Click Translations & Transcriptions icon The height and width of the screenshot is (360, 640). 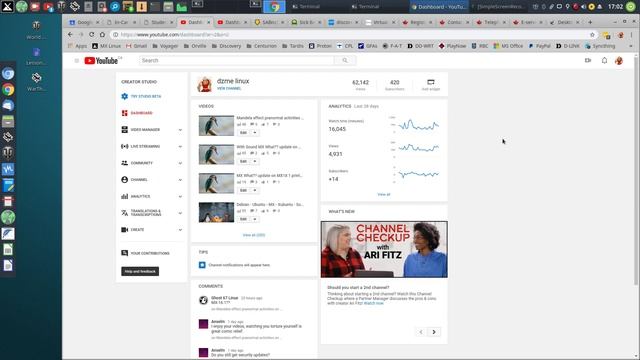point(124,213)
